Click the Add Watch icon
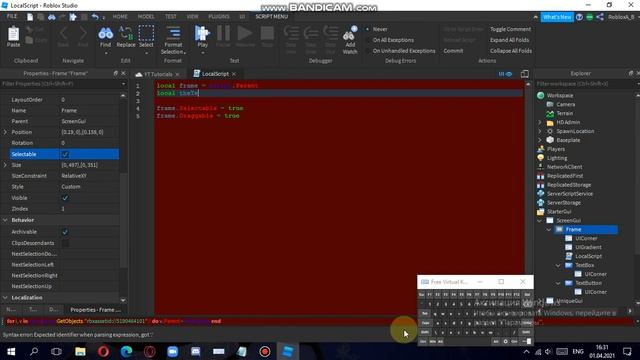 [350, 33]
